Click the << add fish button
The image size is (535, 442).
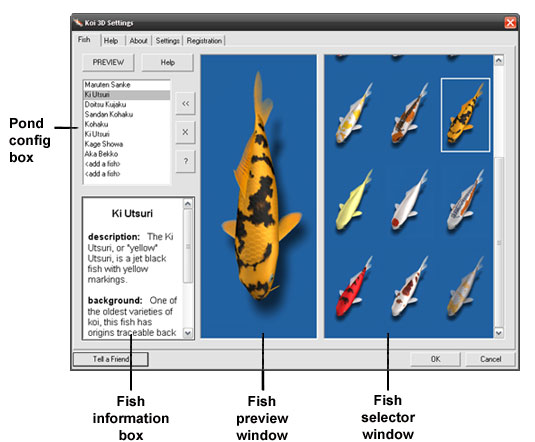pyautogui.click(x=186, y=103)
